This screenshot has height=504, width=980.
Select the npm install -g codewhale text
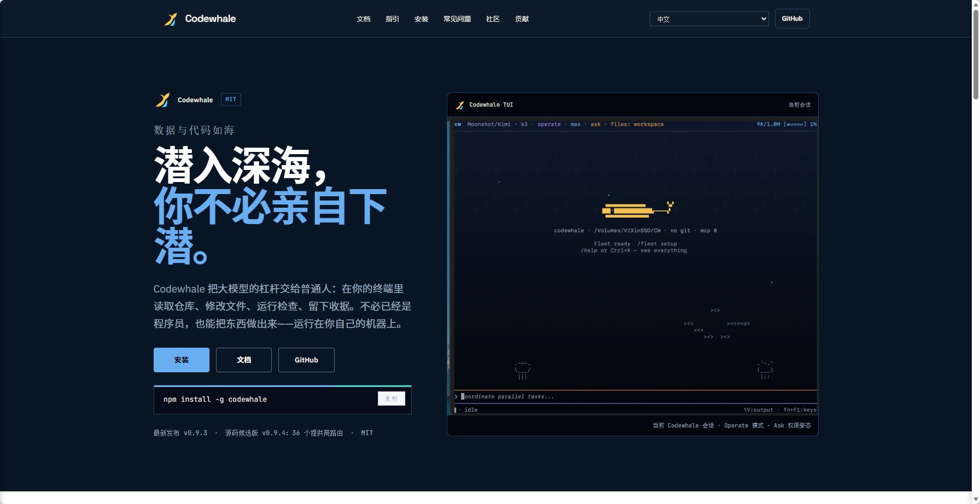coord(215,400)
